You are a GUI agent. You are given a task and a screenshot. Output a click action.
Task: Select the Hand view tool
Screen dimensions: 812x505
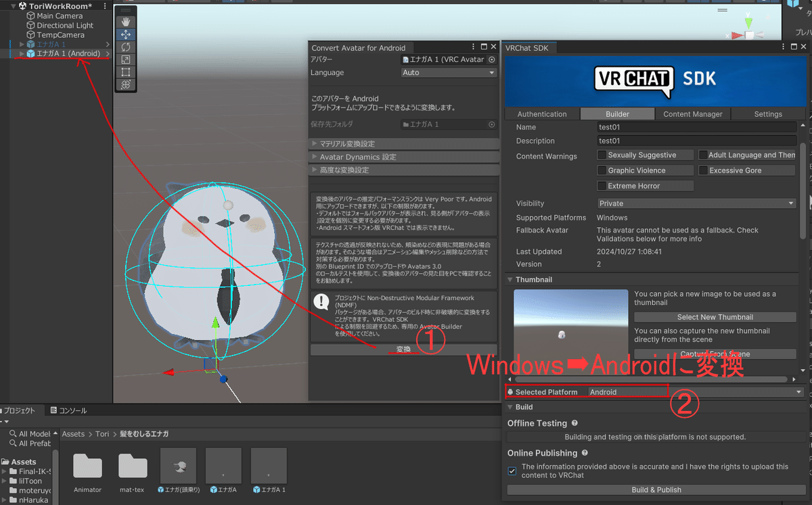pyautogui.click(x=126, y=22)
